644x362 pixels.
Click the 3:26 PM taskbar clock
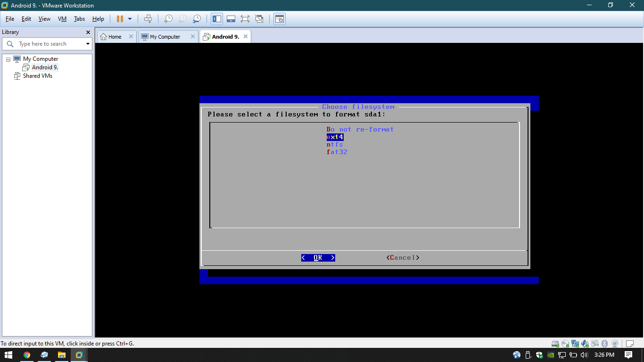[x=604, y=355]
